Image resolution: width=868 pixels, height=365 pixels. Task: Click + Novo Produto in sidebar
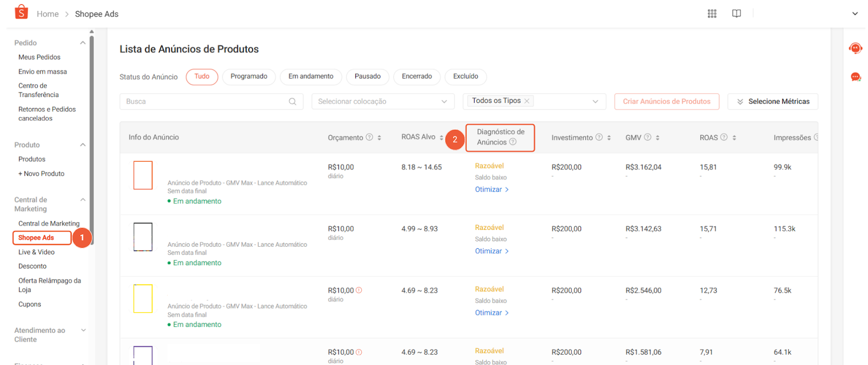[x=41, y=174]
